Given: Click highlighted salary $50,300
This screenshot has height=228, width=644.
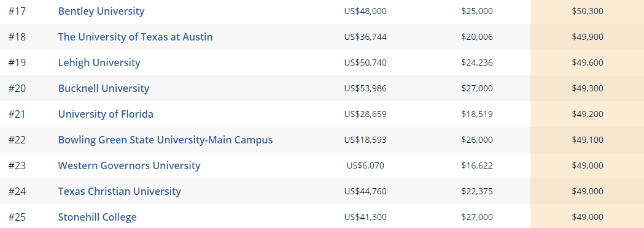Looking at the screenshot, I should coord(588,11).
